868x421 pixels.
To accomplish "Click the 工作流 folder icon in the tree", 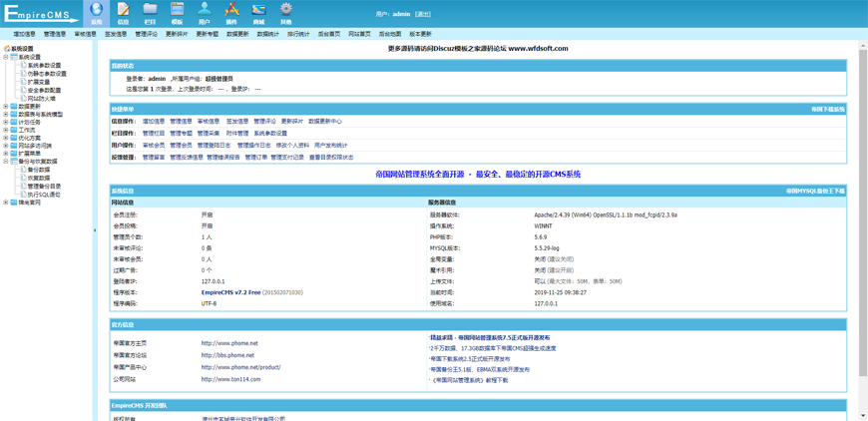I will click(13, 130).
